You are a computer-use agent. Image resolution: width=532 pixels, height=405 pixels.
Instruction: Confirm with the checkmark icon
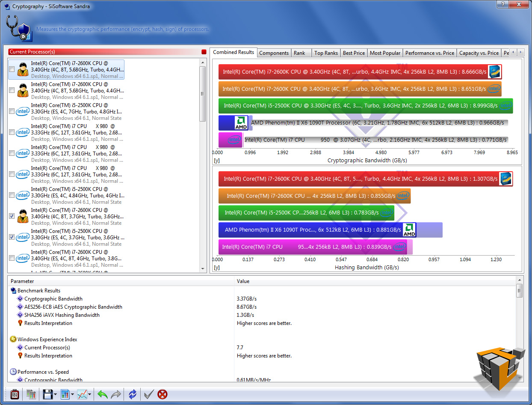149,394
